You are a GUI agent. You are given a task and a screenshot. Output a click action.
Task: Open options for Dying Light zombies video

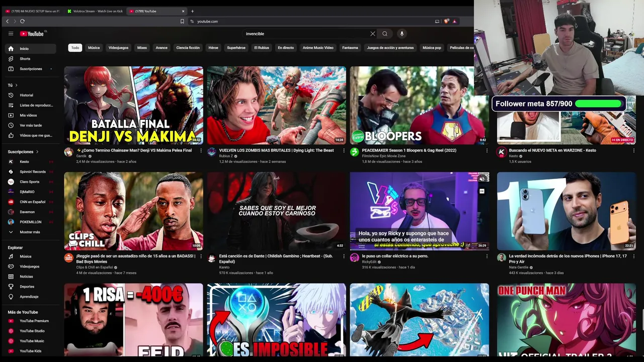344,150
